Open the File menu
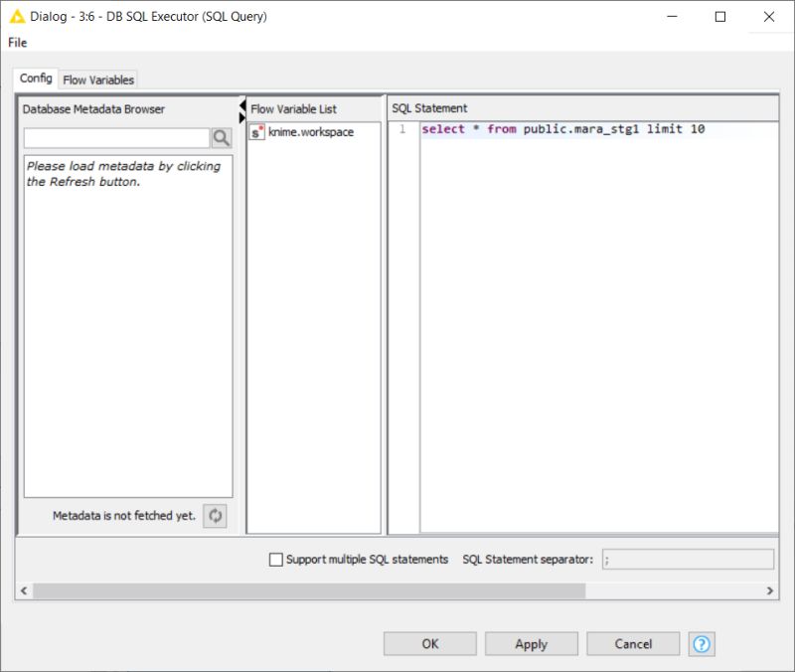This screenshot has height=672, width=795. pyautogui.click(x=17, y=43)
